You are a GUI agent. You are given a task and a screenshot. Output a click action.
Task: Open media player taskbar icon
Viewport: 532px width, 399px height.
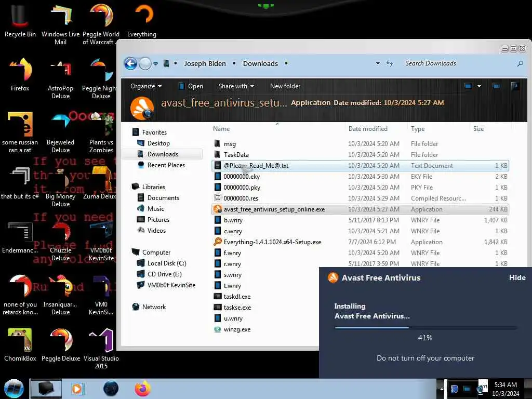tap(77, 389)
